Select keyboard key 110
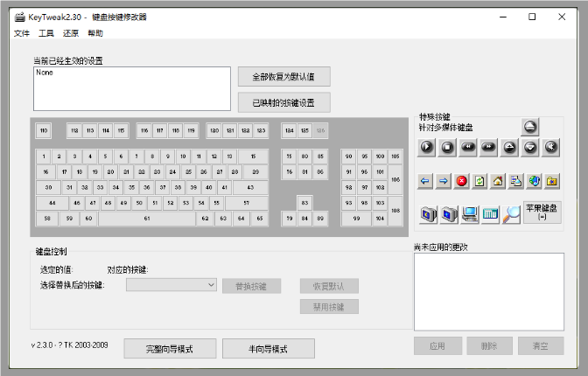The height and width of the screenshot is (376, 588). pos(44,131)
